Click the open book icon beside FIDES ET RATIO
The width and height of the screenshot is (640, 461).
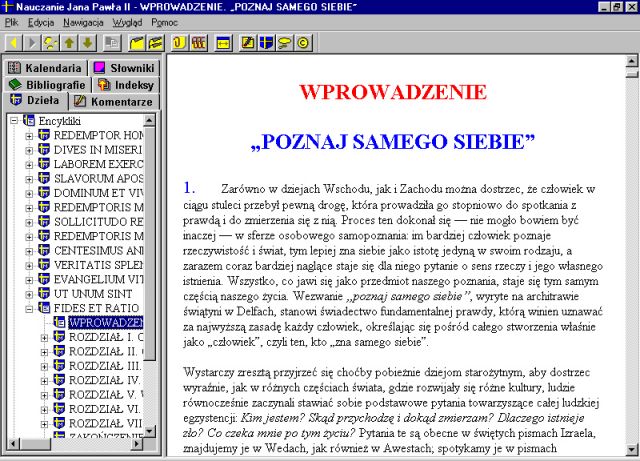[44, 307]
